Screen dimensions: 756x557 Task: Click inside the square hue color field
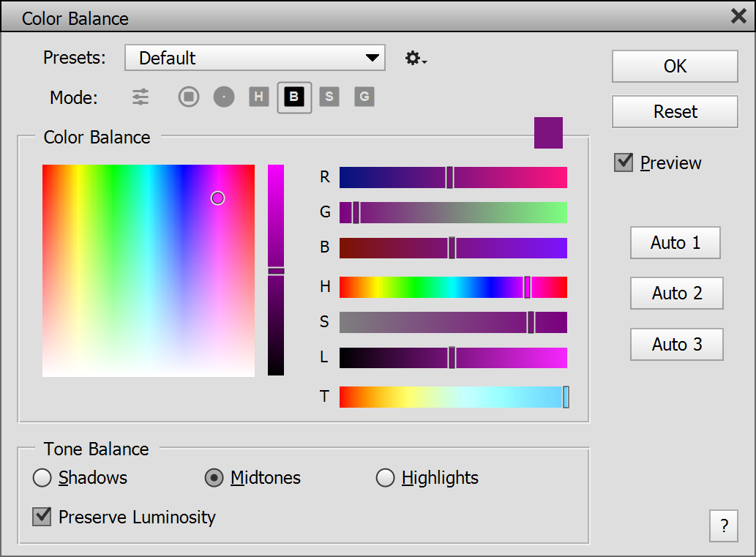click(149, 271)
